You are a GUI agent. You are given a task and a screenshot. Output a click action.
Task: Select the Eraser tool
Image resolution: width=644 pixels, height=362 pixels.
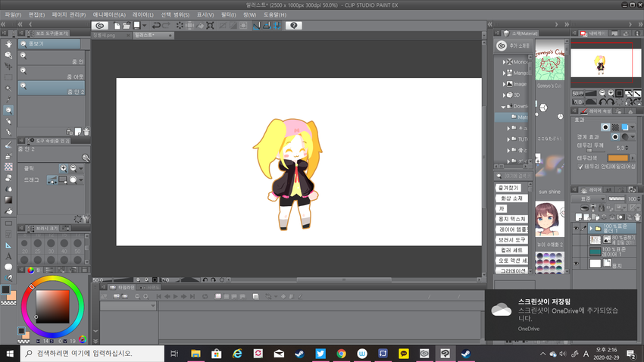[x=8, y=178]
